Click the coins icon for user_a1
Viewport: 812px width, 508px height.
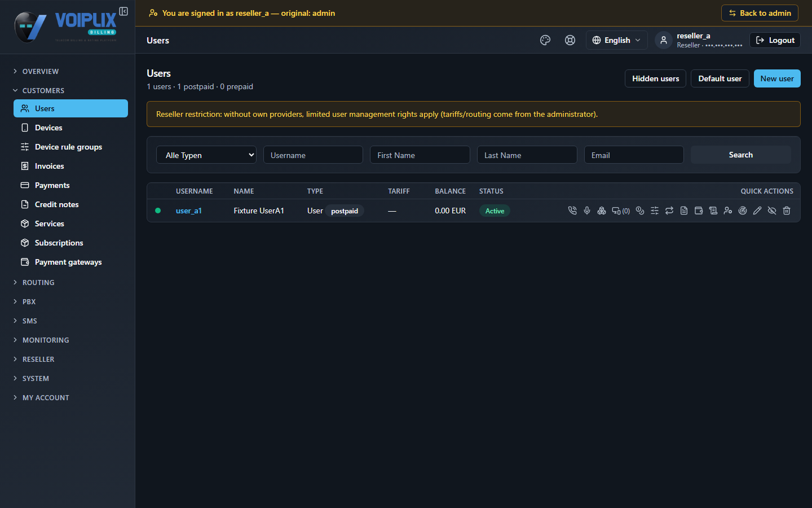click(640, 211)
